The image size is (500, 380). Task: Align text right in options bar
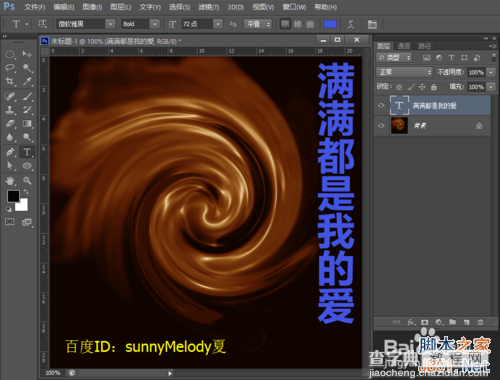coord(310,24)
